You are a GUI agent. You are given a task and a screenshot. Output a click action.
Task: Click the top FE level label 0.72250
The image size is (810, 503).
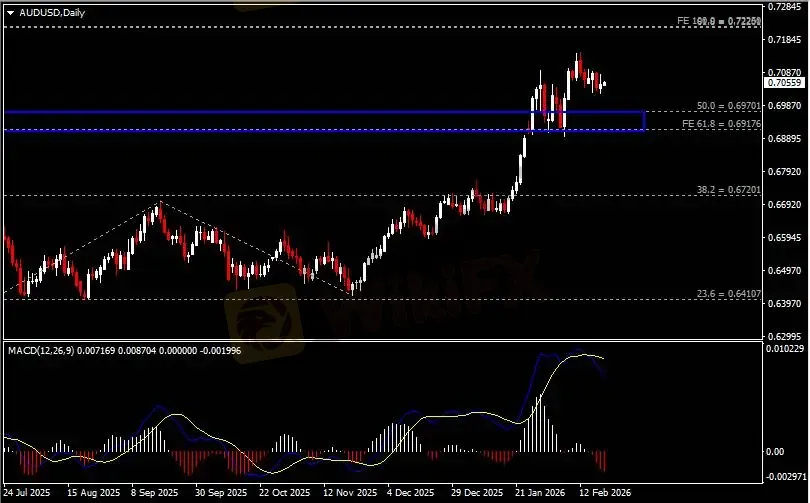click(719, 21)
